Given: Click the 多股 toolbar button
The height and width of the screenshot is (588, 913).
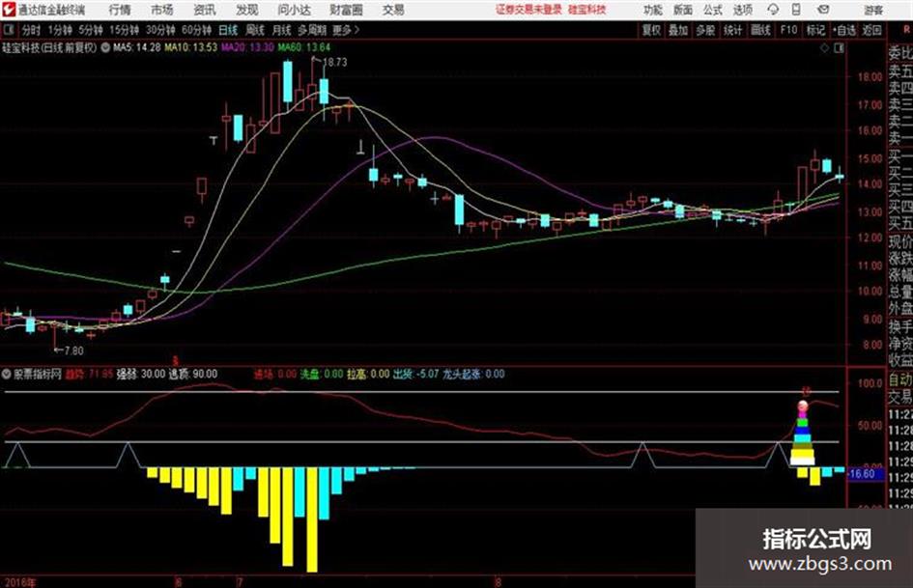Looking at the screenshot, I should [x=705, y=30].
